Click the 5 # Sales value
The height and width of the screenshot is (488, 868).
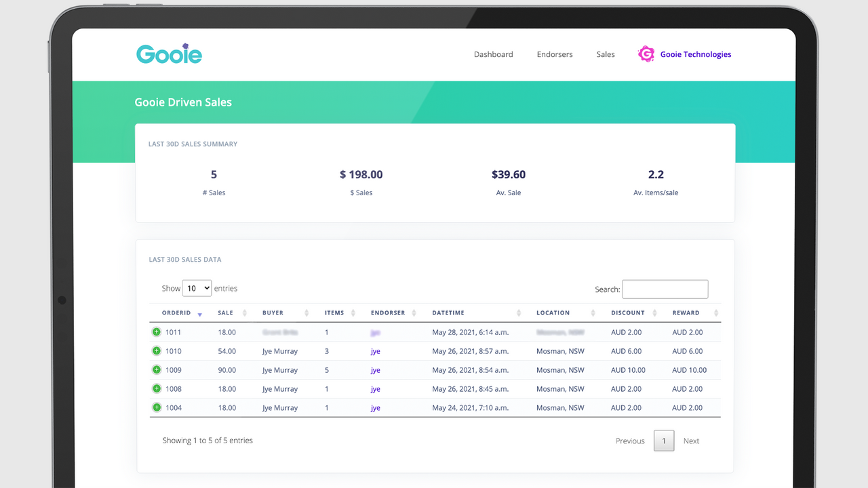click(x=214, y=174)
